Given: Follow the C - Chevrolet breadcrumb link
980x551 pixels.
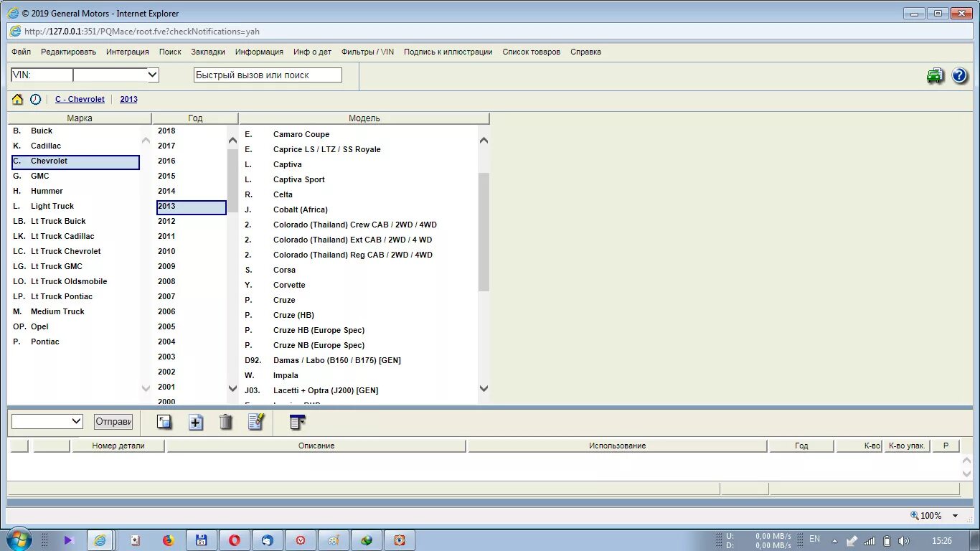Looking at the screenshot, I should click(80, 100).
